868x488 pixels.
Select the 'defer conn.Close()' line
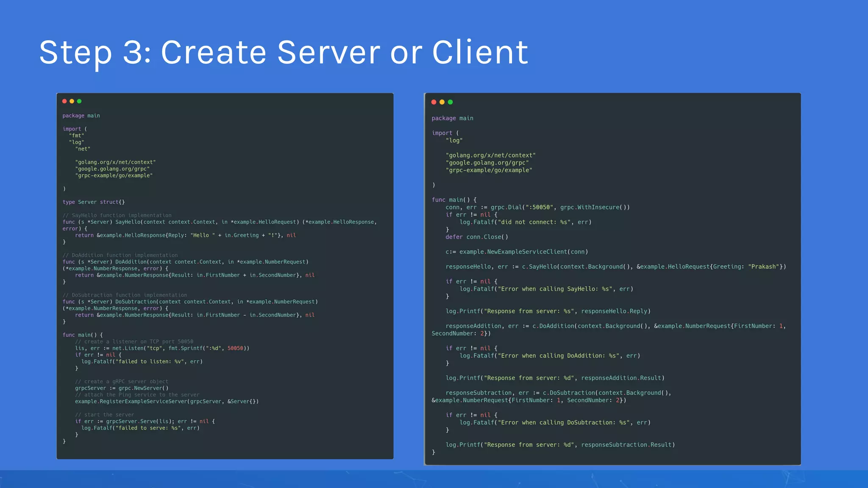pos(477,237)
